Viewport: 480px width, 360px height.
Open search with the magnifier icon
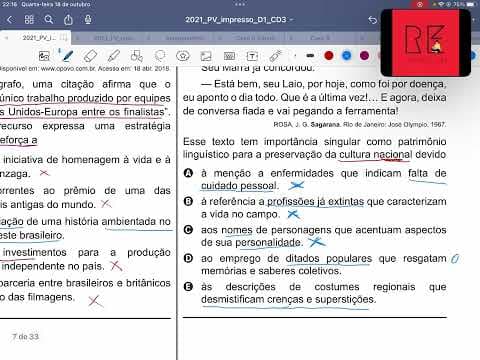point(49,20)
